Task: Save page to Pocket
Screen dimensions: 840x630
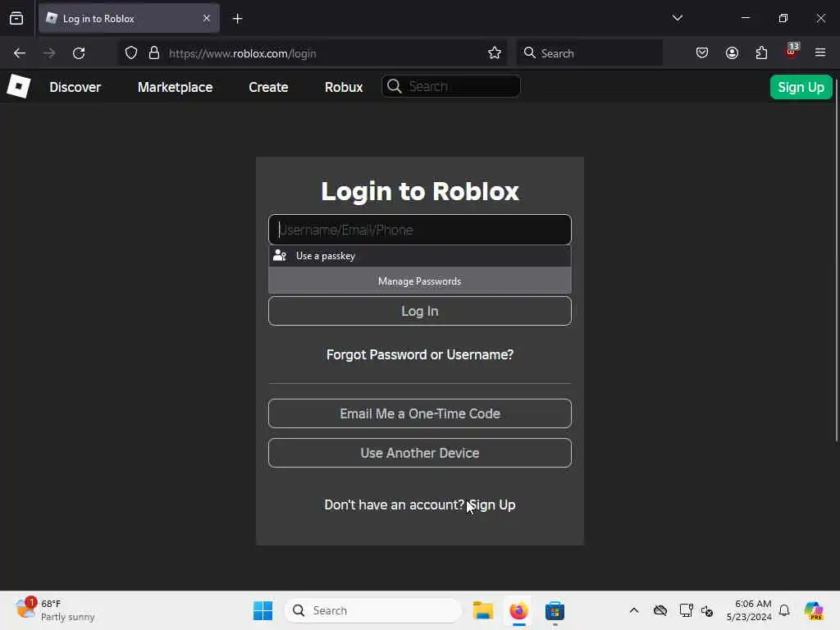Action: (x=702, y=53)
